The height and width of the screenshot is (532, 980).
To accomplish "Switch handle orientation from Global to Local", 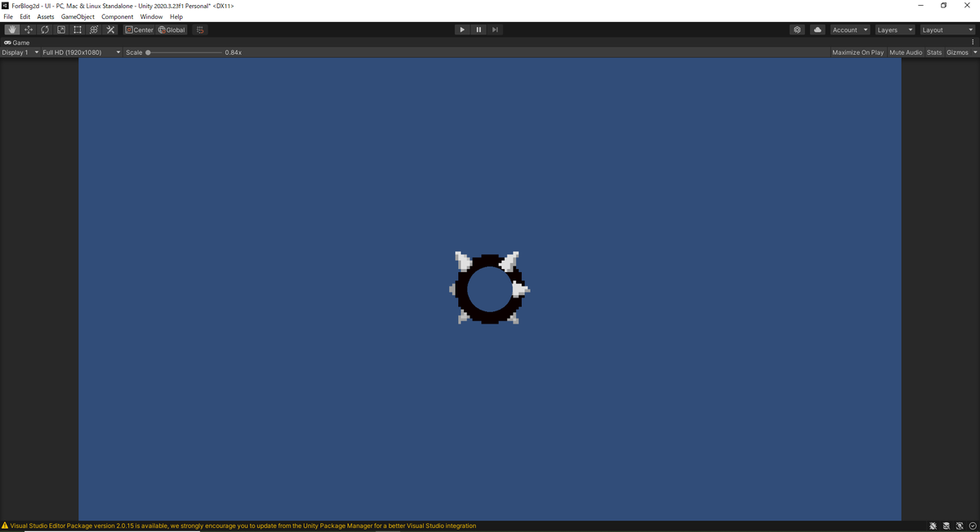I will (171, 29).
